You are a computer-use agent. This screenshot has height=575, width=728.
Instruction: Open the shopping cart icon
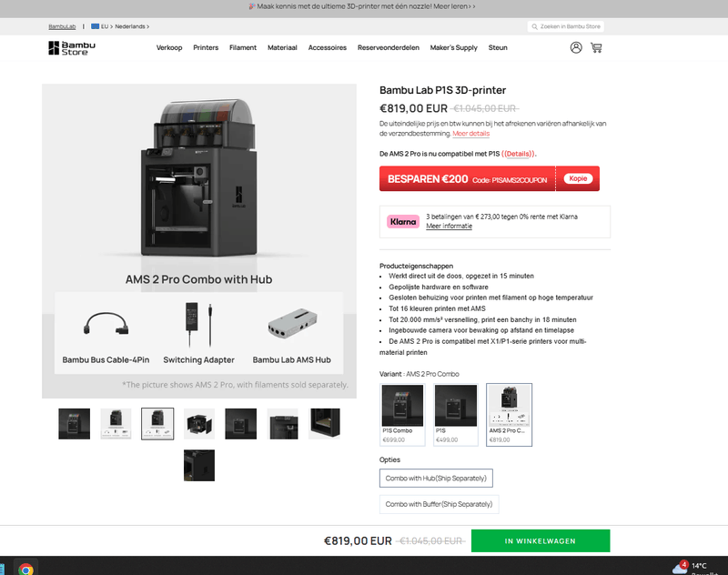click(x=596, y=47)
